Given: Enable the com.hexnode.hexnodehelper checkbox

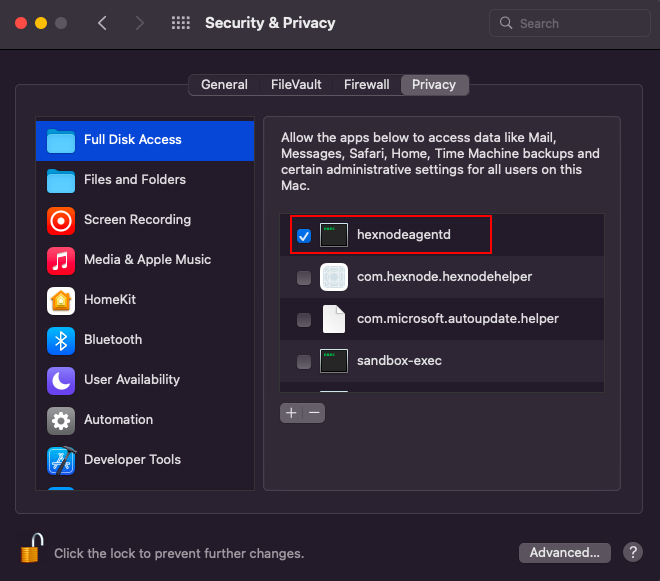Looking at the screenshot, I should coord(304,277).
